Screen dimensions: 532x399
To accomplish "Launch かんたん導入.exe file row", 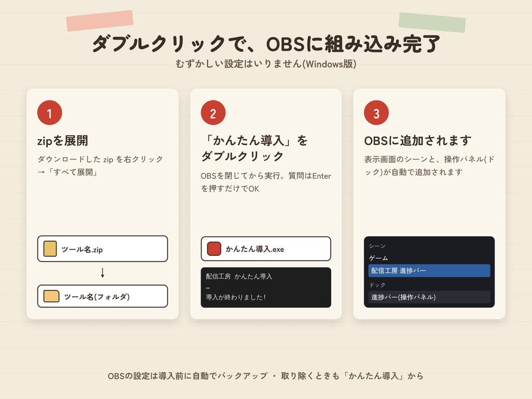I will pos(265,249).
